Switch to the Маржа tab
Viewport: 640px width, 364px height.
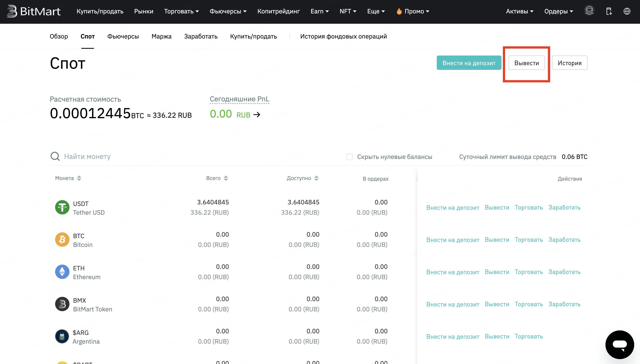coord(162,36)
